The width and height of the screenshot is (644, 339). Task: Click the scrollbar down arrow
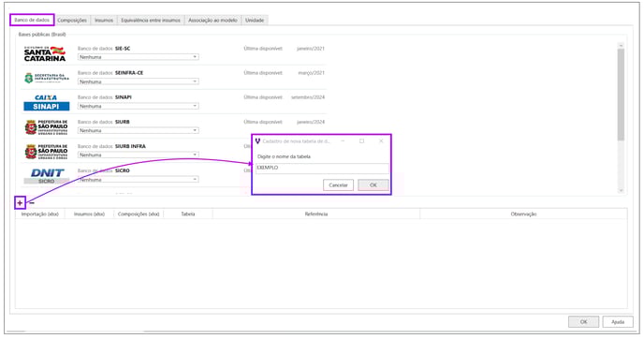click(x=621, y=191)
